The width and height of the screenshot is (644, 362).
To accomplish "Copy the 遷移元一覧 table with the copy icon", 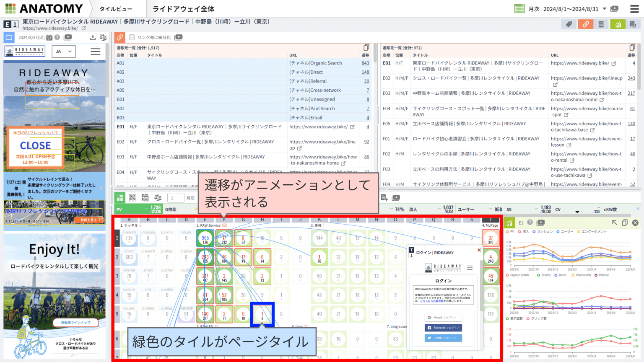I will 366,48.
